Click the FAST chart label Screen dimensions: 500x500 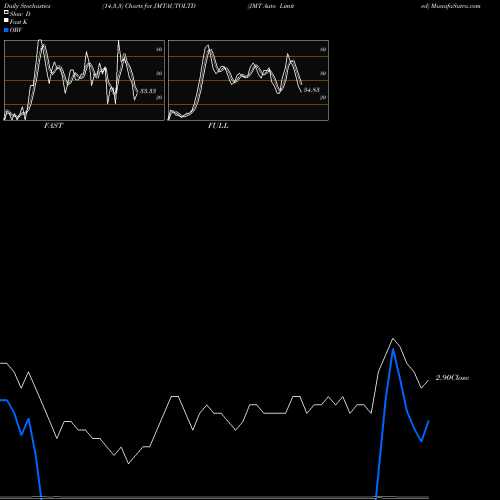tap(53, 126)
